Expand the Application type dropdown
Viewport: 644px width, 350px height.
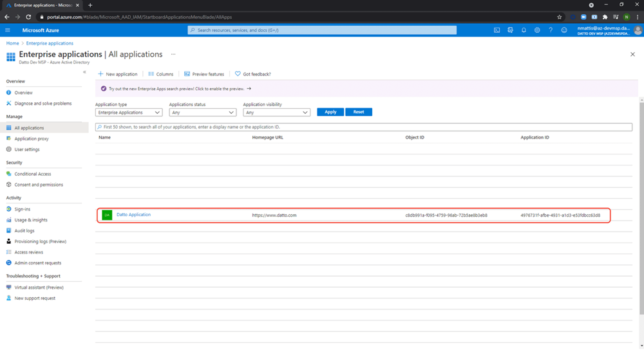(x=129, y=113)
